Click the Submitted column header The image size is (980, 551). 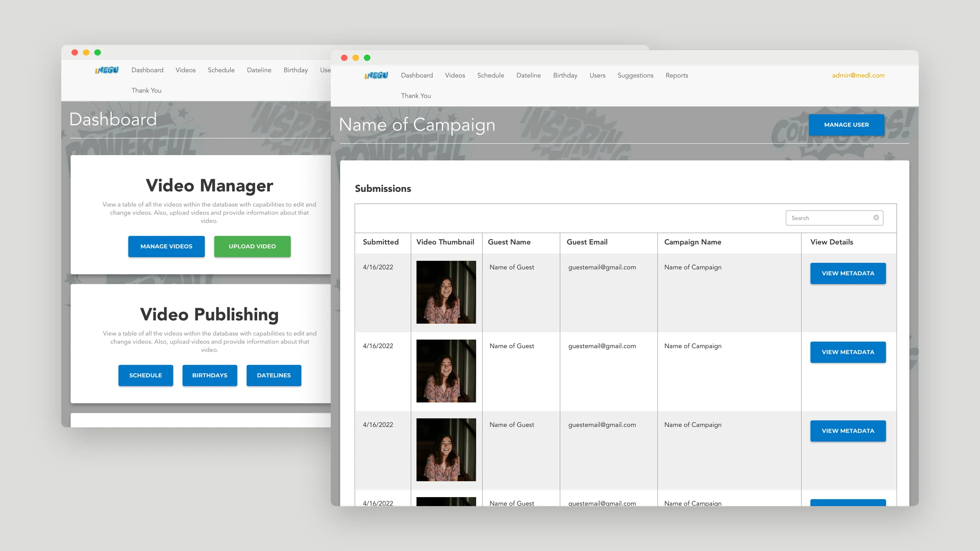click(381, 242)
